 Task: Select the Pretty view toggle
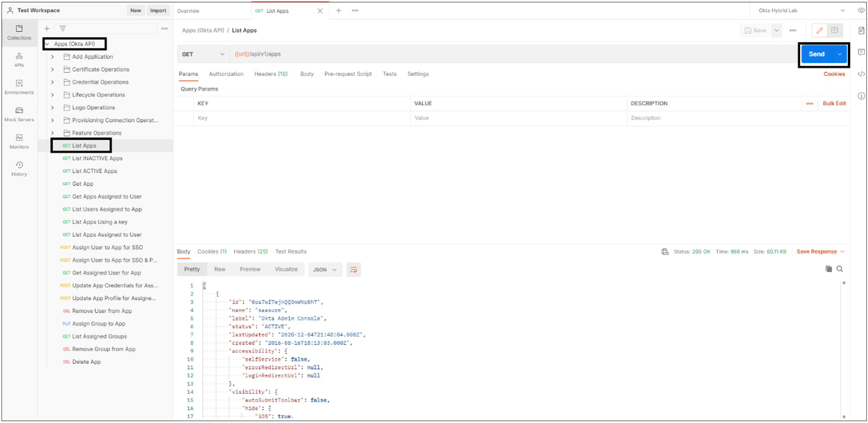click(192, 270)
